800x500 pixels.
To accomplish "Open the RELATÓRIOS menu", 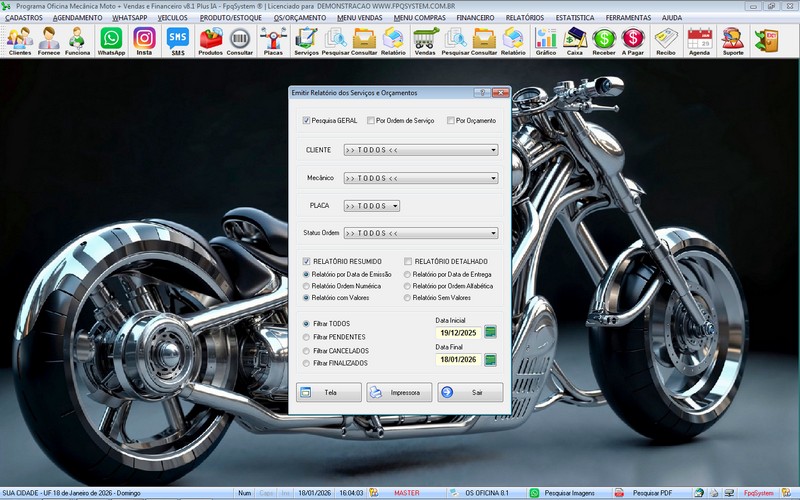I will pos(525,18).
